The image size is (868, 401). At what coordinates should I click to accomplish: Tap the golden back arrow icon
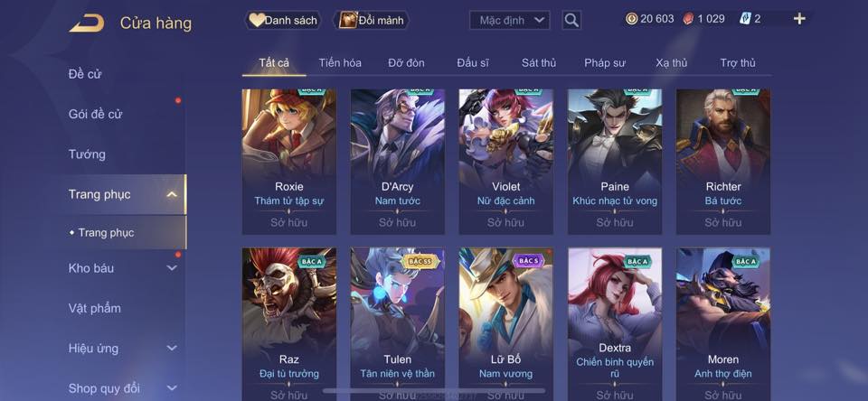click(87, 23)
